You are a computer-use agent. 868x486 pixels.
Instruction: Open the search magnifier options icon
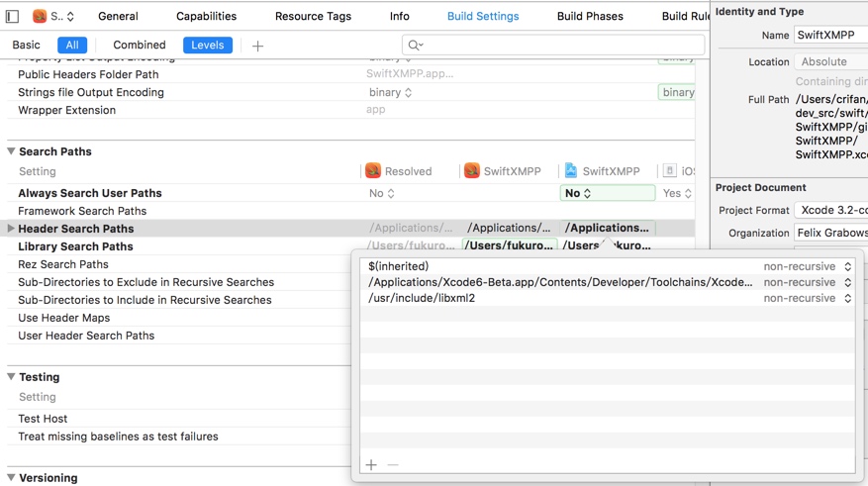[x=415, y=45]
